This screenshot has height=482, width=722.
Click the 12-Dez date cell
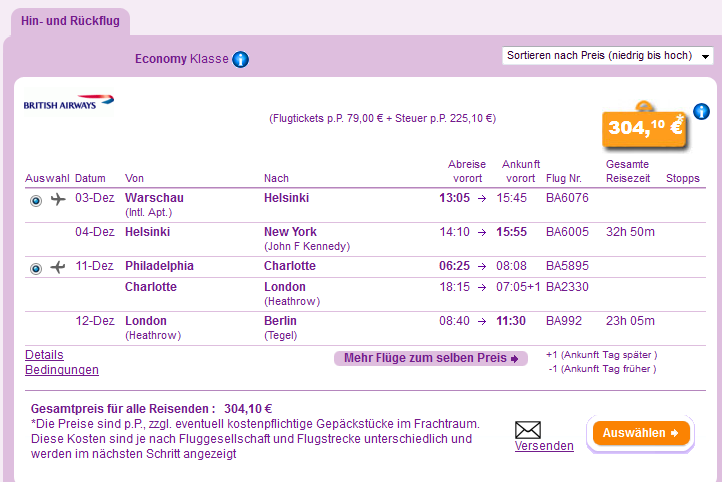[x=95, y=321]
